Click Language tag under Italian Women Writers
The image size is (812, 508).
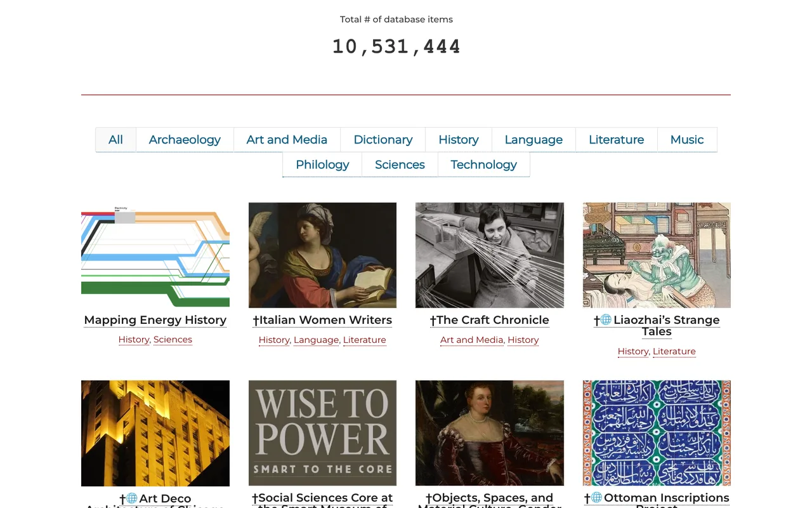[x=316, y=340]
